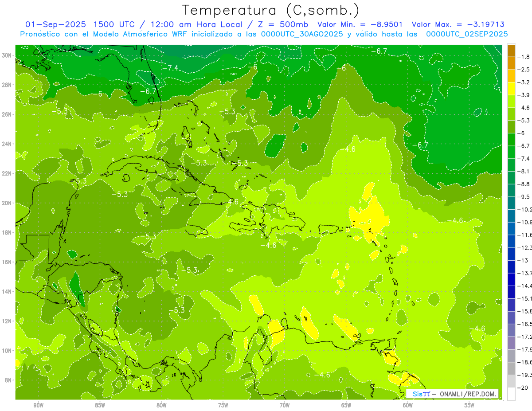Click the gray swatch between -18.6 and -19.3
The image size is (532, 411).
(511, 368)
